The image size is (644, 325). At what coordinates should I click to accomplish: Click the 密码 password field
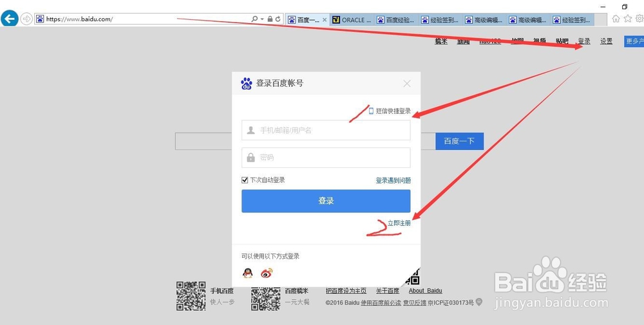coord(326,158)
